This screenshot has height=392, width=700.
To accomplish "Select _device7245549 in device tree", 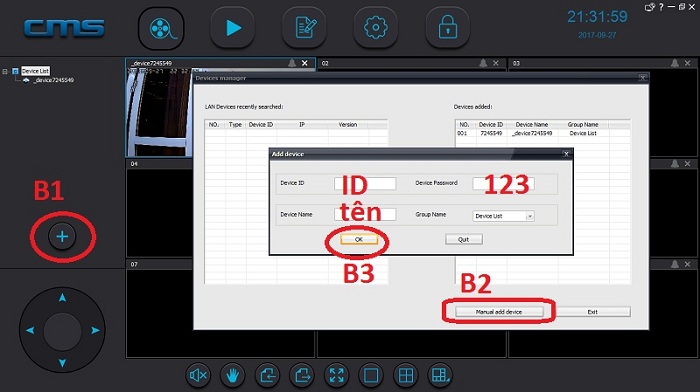I will (x=53, y=80).
